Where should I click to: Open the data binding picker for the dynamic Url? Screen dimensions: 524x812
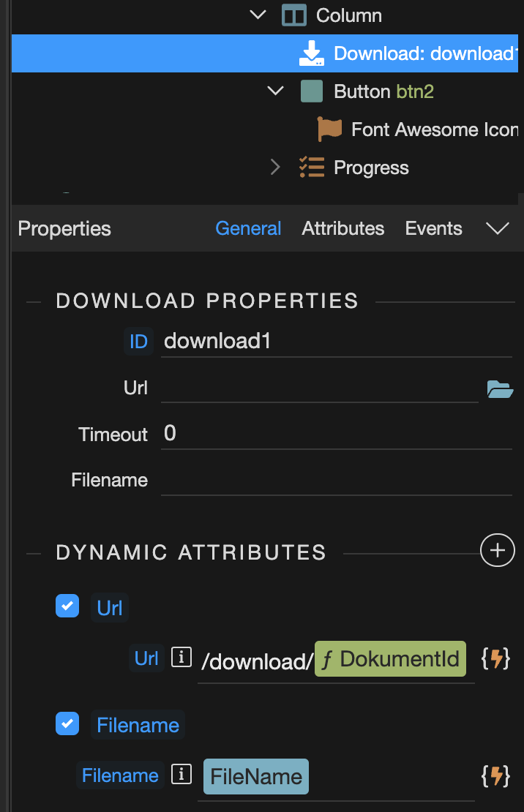[x=495, y=659]
